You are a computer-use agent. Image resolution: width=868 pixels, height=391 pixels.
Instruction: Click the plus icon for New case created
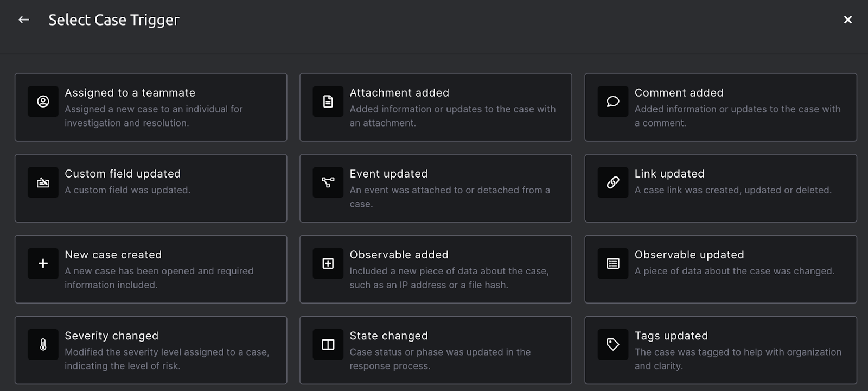43,263
